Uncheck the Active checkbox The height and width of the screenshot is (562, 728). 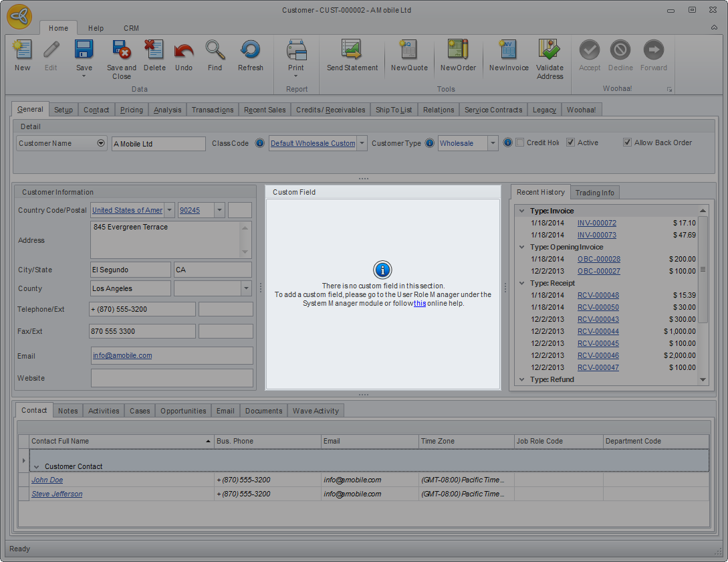tap(570, 143)
